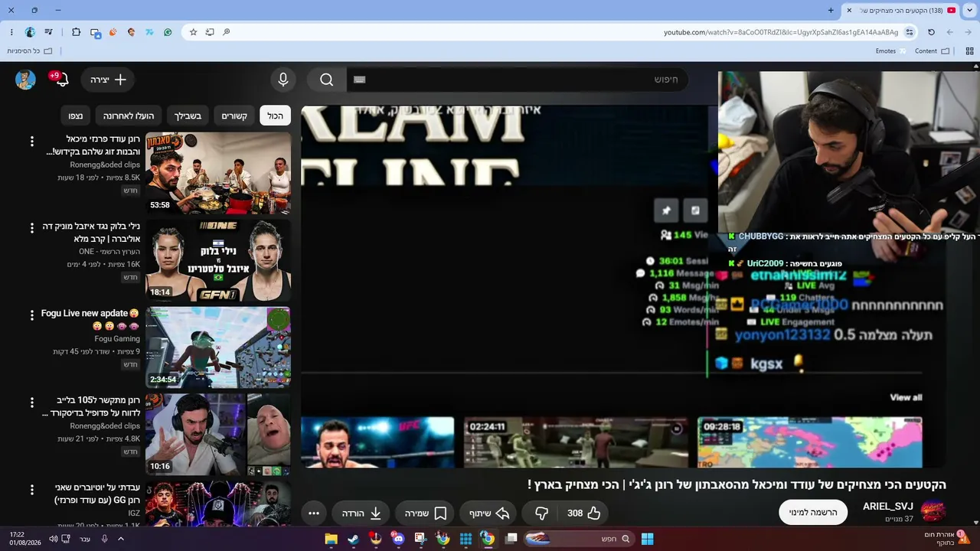Subscribe with the הרשמה למינוי button
The image size is (980, 551).
[813, 513]
